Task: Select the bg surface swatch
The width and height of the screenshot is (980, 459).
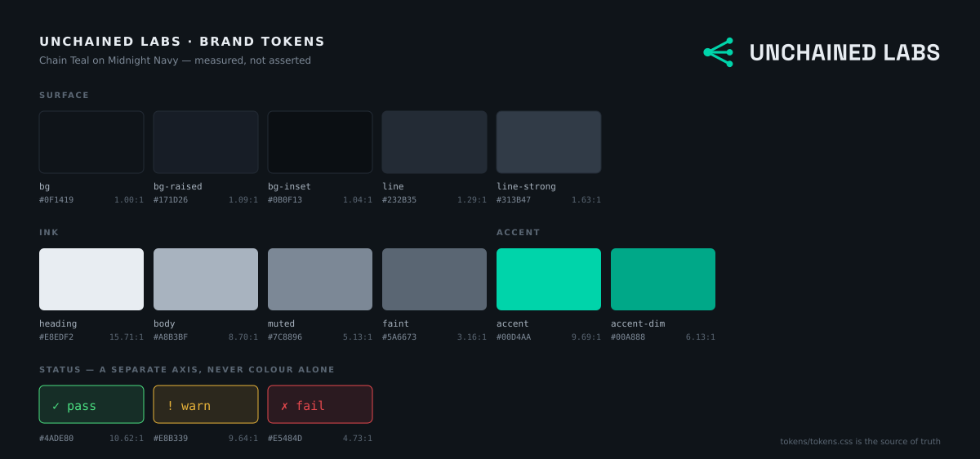Action: point(91,142)
